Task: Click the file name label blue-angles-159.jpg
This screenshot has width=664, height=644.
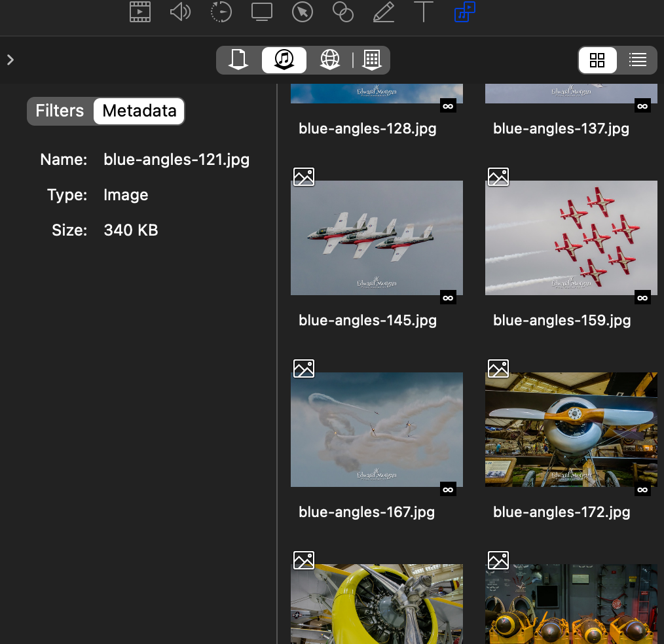Action: pyautogui.click(x=562, y=320)
